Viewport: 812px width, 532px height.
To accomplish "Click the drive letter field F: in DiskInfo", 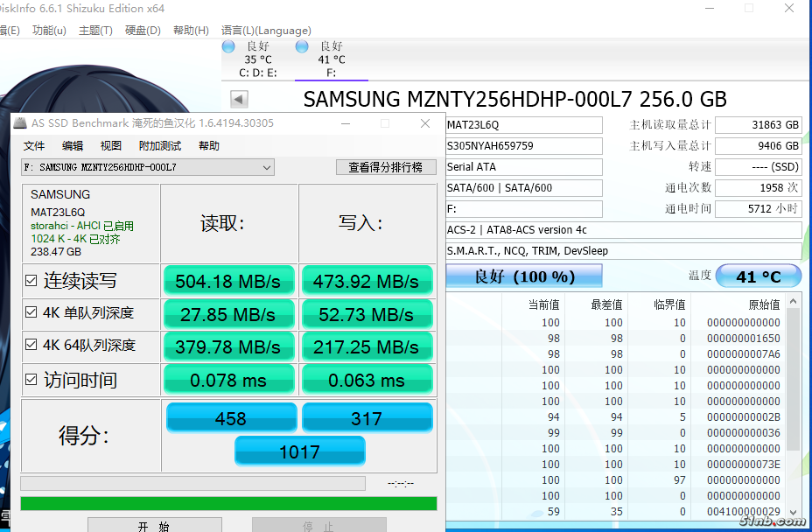I will pyautogui.click(x=524, y=209).
